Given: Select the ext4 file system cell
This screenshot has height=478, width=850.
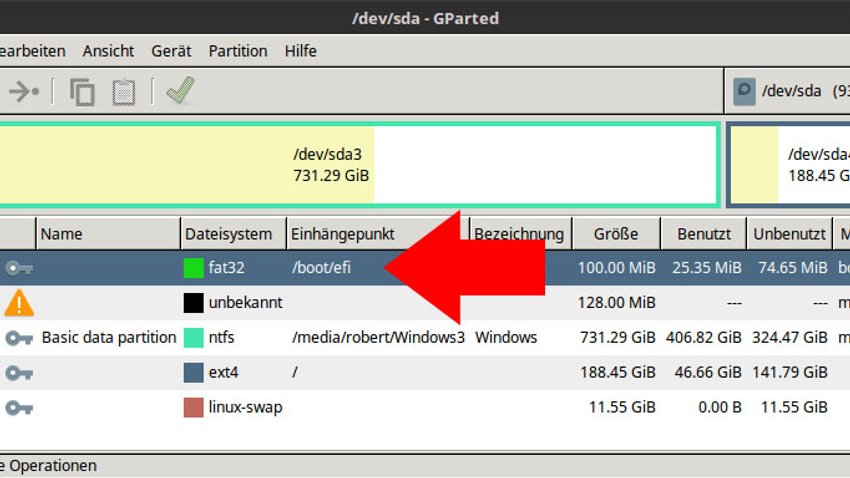Looking at the screenshot, I should pos(223,373).
